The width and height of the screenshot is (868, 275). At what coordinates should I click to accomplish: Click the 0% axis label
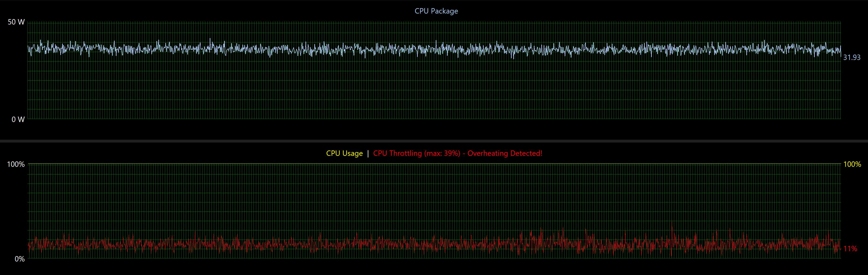pos(20,259)
